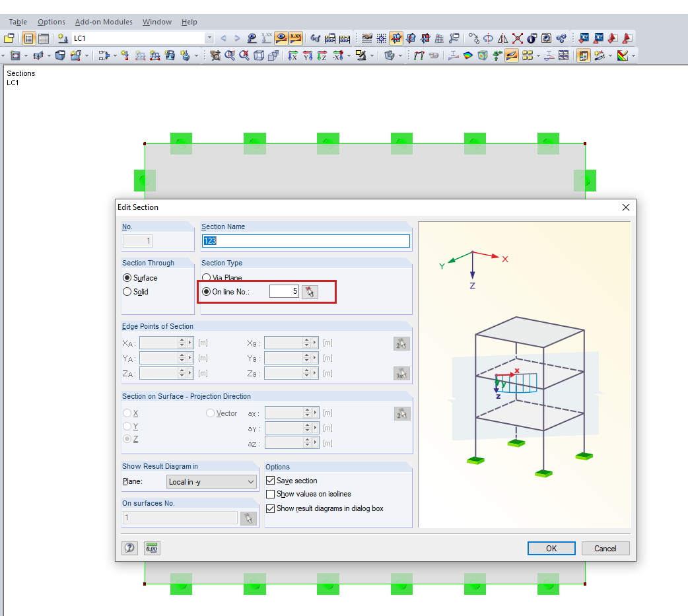Click the open file folder icon

point(9,38)
